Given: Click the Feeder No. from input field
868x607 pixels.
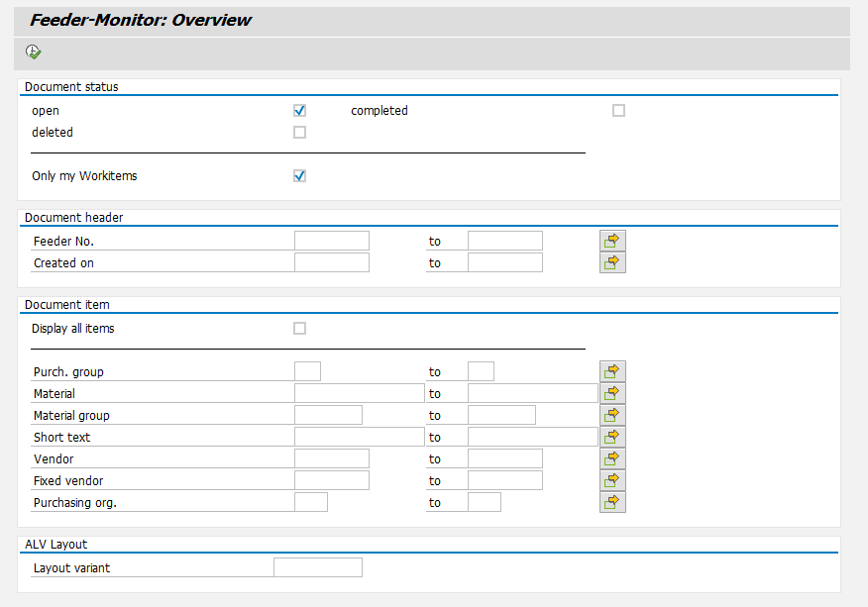Looking at the screenshot, I should 331,240.
